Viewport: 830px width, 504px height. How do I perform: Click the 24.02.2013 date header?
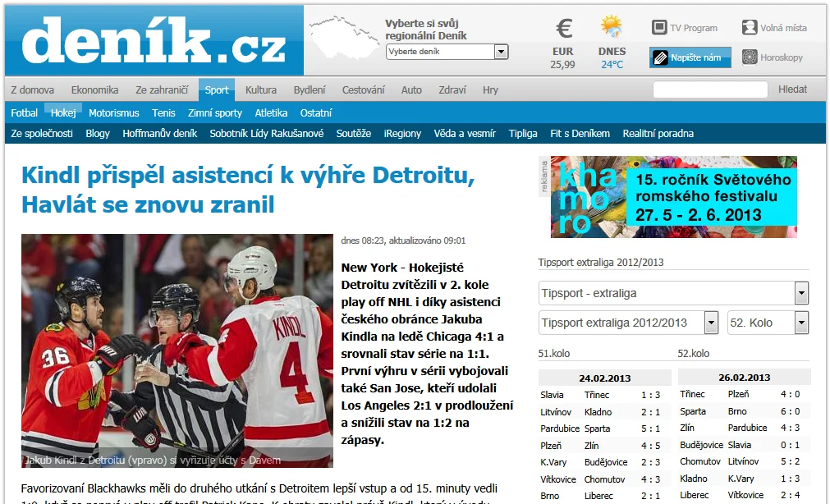pos(604,378)
